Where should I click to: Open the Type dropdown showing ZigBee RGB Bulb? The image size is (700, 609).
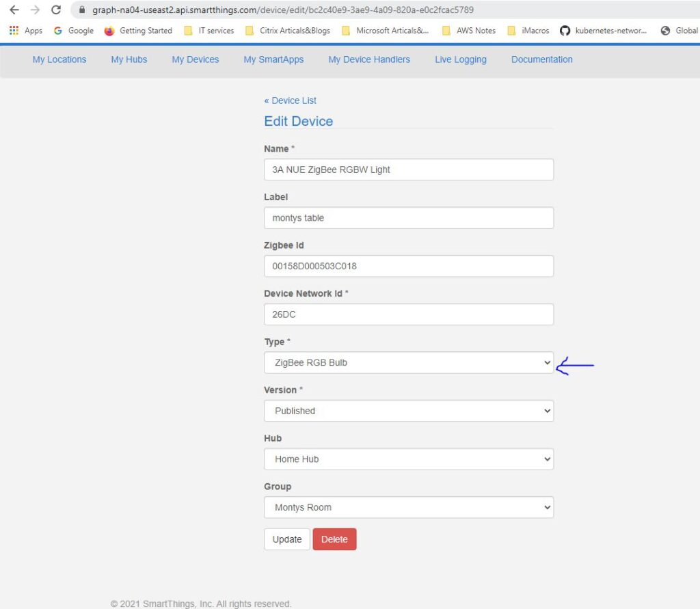[409, 362]
